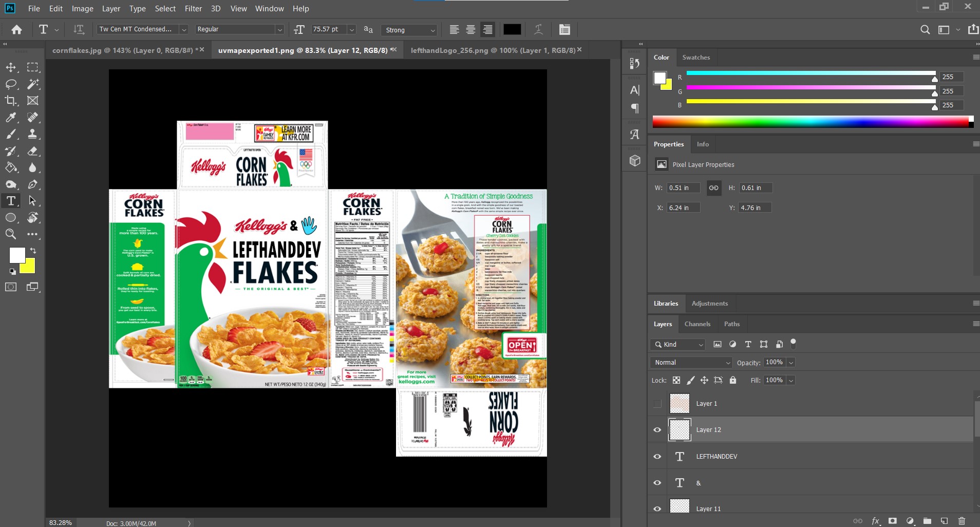Toggle layer filtering on/off switch
Viewport: 980px width, 527px height.
click(x=793, y=343)
